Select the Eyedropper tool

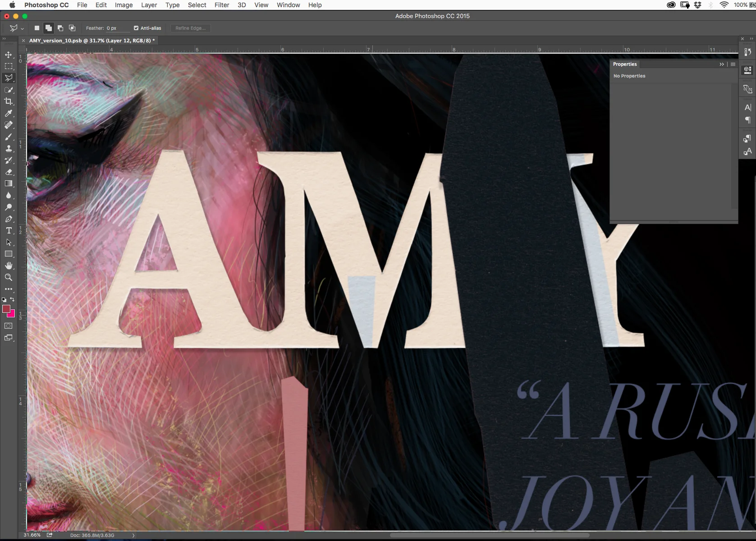point(9,113)
